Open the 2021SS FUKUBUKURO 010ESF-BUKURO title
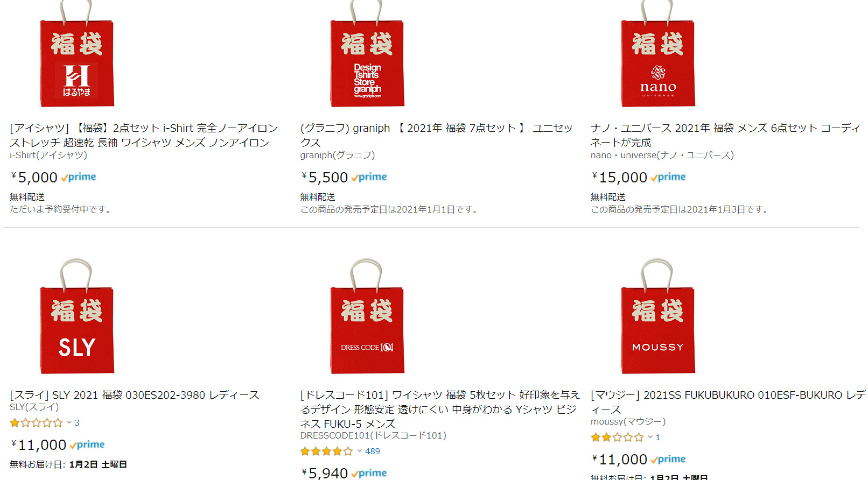 click(x=728, y=402)
